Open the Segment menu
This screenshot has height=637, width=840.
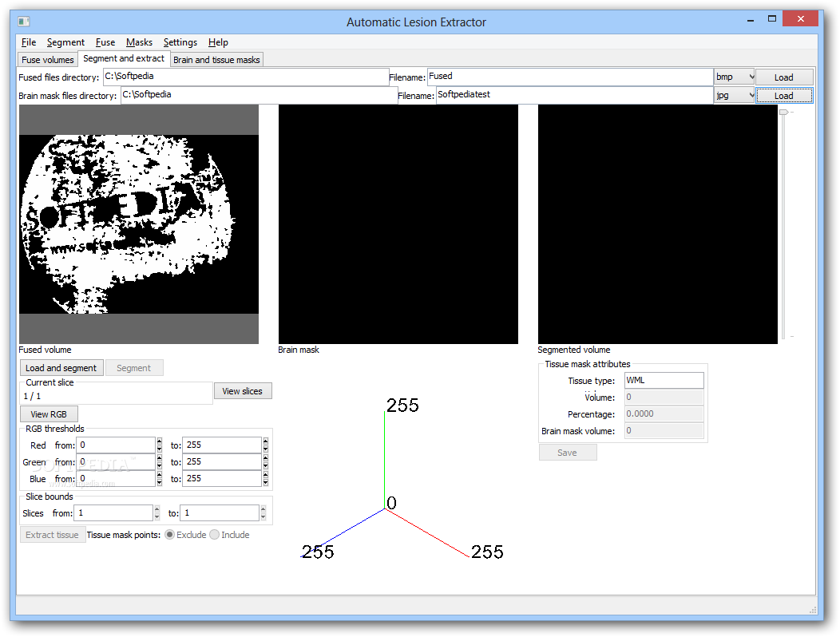point(65,42)
